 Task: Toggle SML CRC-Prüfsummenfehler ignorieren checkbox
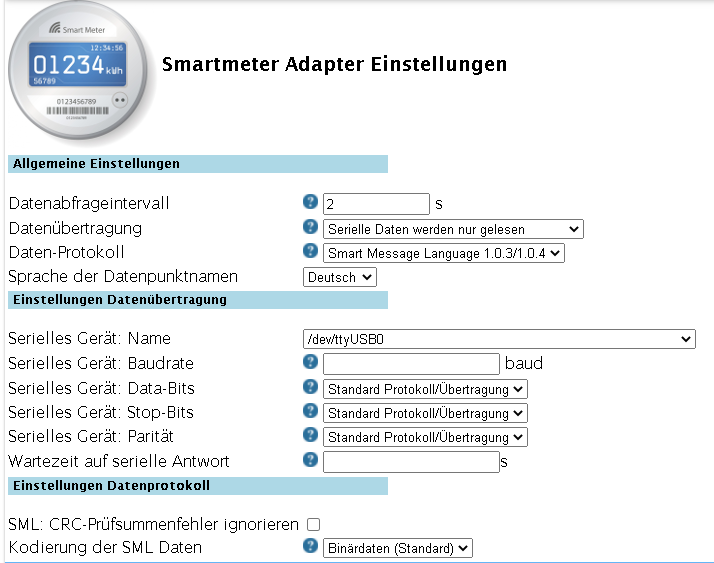tap(313, 525)
